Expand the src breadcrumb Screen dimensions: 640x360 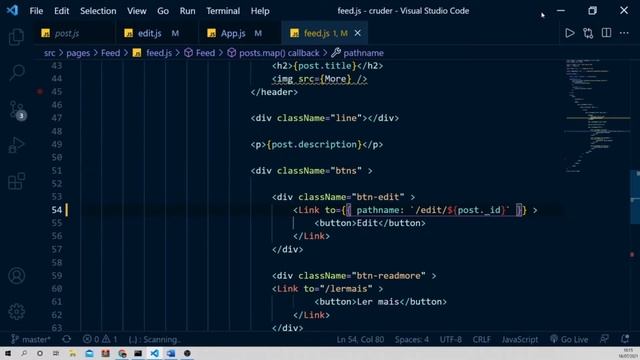click(49, 53)
